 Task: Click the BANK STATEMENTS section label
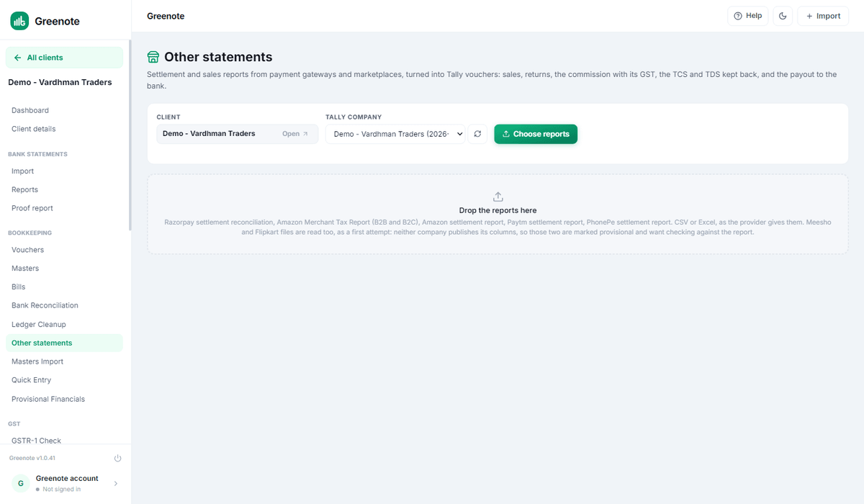(x=37, y=154)
